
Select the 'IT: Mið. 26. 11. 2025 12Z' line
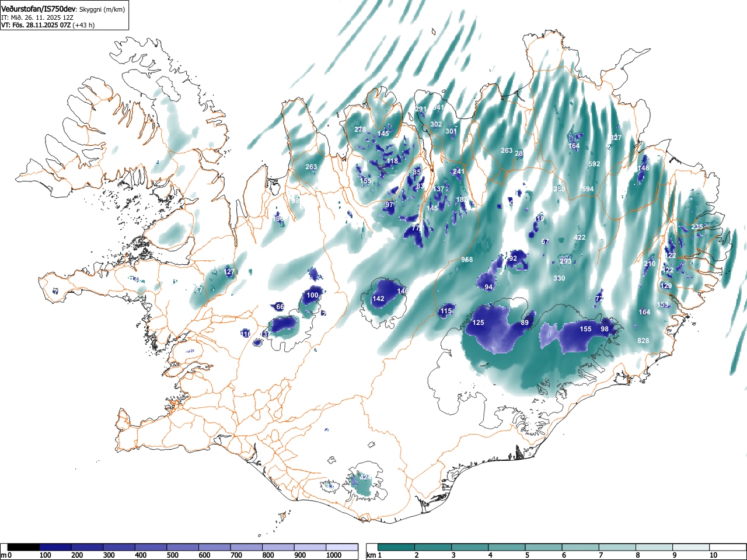click(x=37, y=17)
